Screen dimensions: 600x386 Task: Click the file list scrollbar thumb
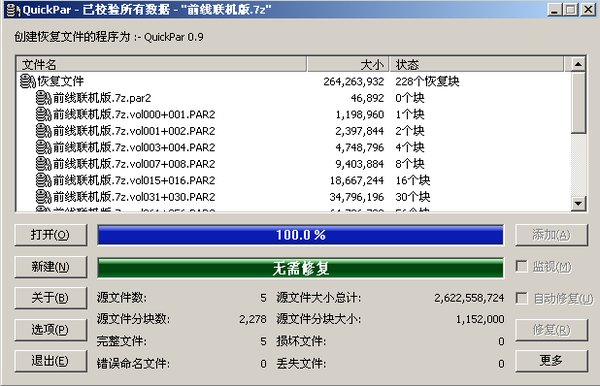click(578, 103)
